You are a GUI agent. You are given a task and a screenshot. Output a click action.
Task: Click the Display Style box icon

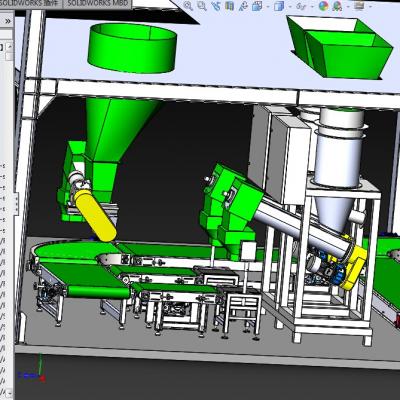(x=279, y=6)
